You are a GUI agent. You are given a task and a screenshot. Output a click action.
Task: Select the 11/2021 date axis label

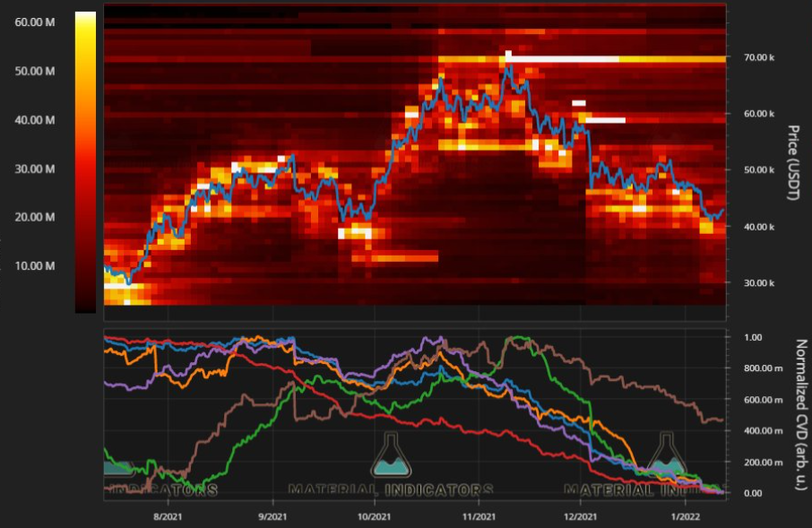pyautogui.click(x=479, y=516)
